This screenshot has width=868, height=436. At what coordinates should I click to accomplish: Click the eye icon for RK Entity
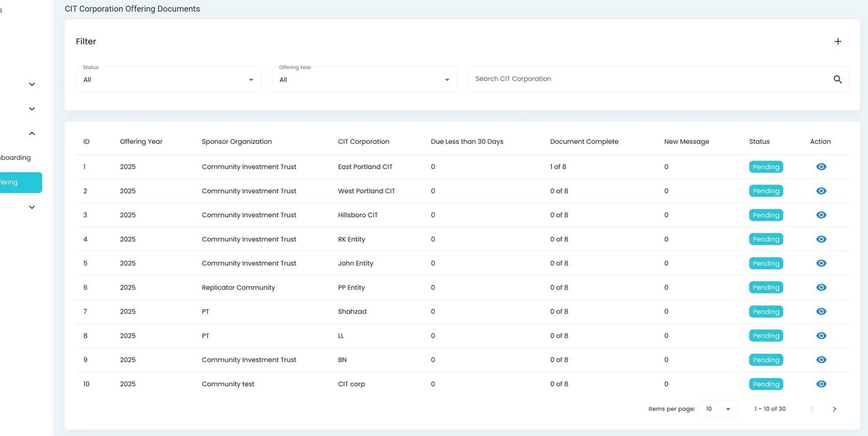click(821, 239)
